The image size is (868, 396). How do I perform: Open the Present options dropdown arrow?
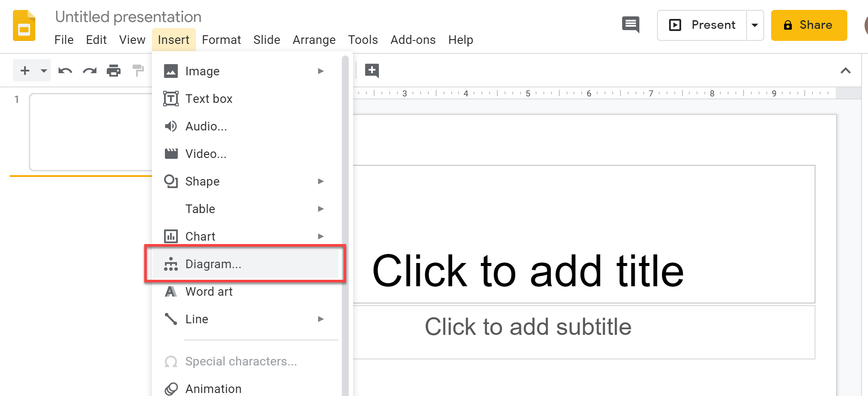755,25
